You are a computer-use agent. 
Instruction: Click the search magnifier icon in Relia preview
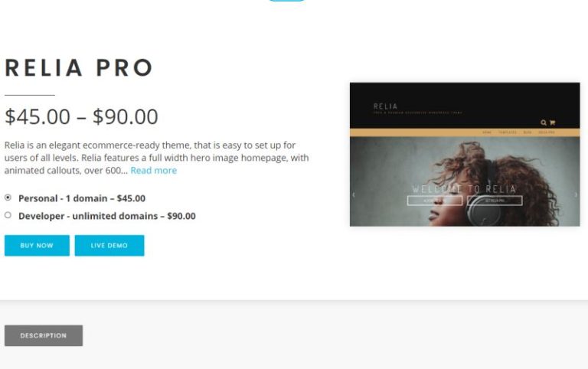[544, 122]
